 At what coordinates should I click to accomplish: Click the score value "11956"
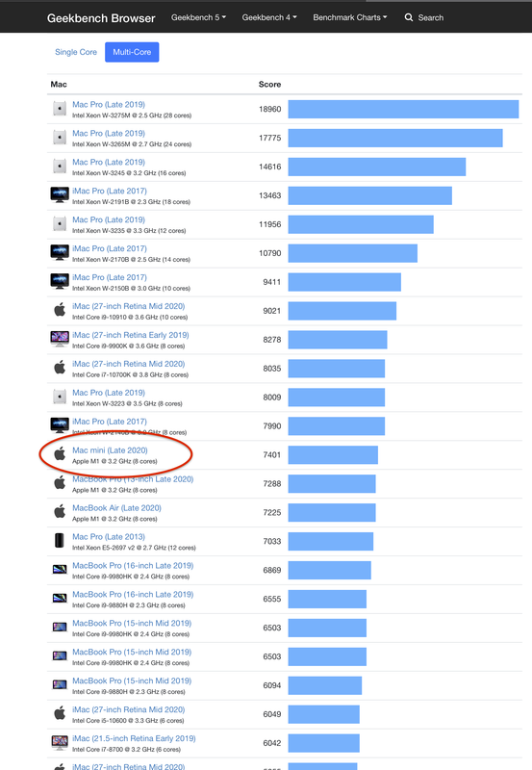270,224
